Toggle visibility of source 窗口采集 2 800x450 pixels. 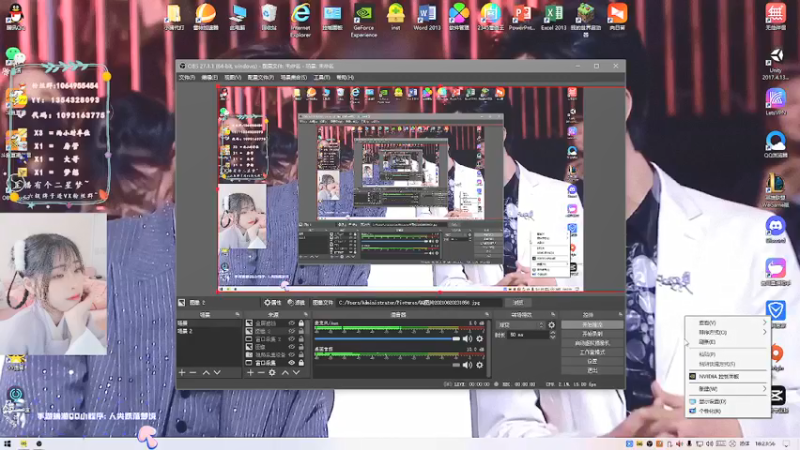click(291, 339)
